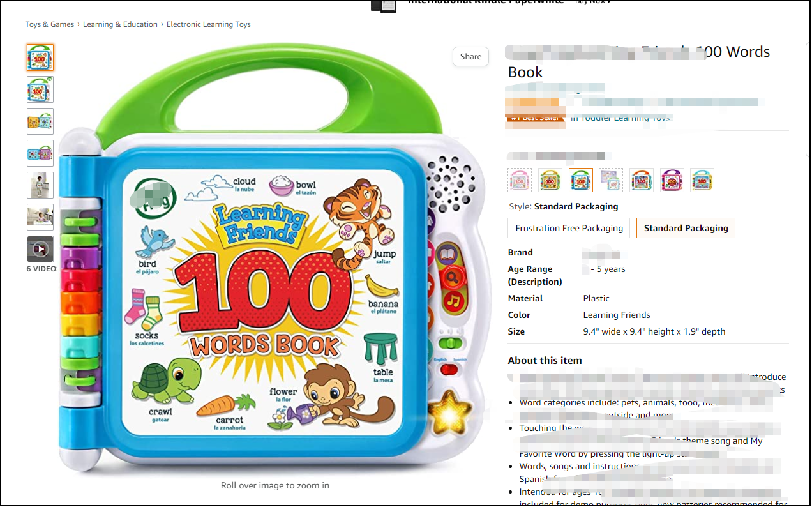Choose the pink book color variant swatch
This screenshot has width=812, height=507.
[520, 180]
